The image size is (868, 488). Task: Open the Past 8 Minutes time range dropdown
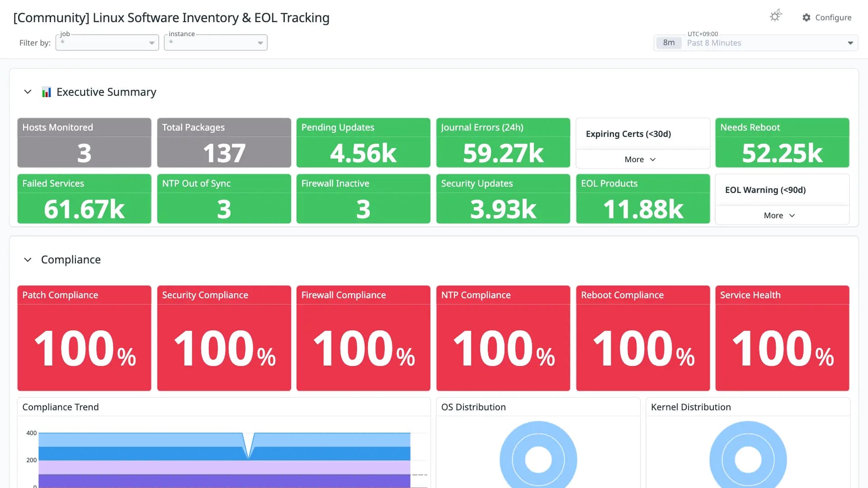(x=756, y=43)
